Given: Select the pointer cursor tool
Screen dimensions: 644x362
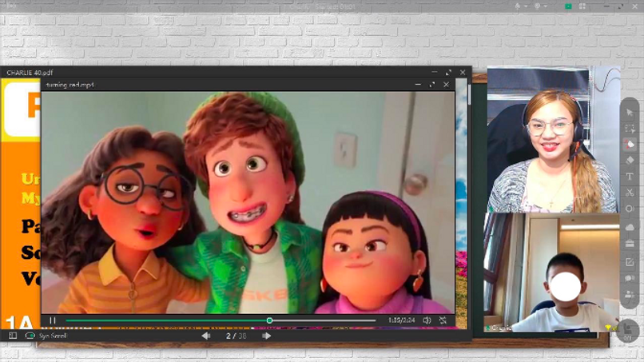Looking at the screenshot, I should (630, 112).
